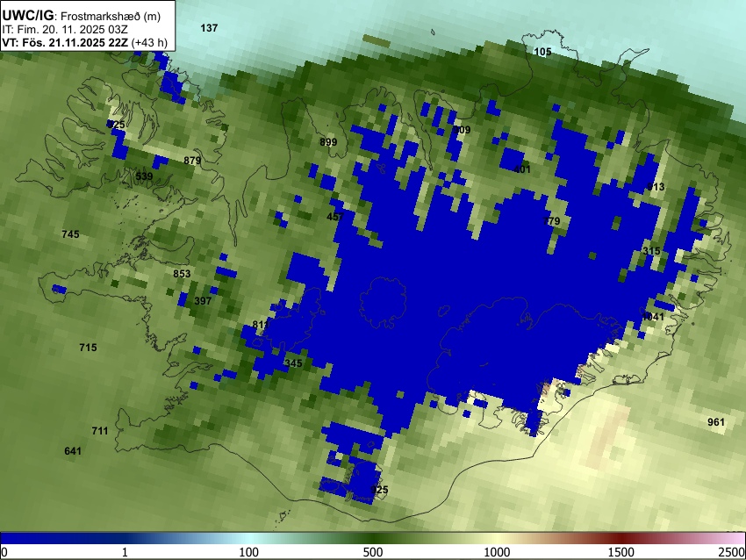The width and height of the screenshot is (746, 560).
Task: Click the '811' value on the map
Action: pos(261,325)
